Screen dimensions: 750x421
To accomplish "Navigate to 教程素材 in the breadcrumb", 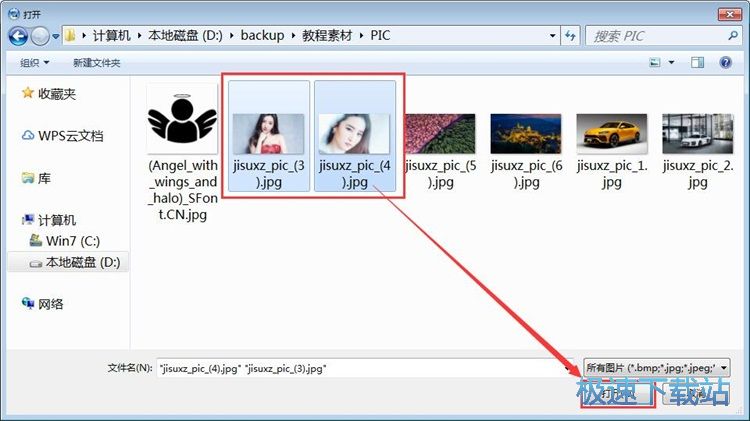I will [x=327, y=35].
